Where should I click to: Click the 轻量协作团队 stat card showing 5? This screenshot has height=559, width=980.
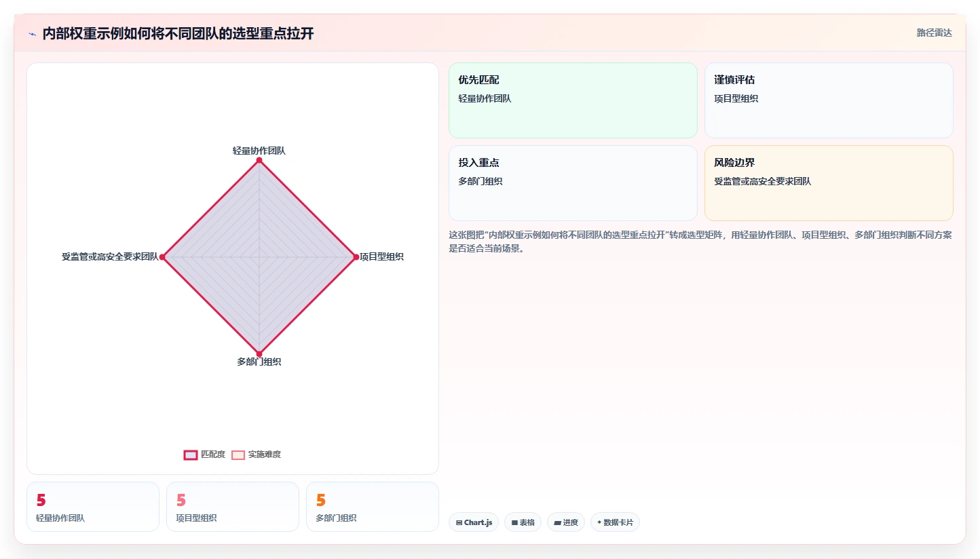pyautogui.click(x=93, y=507)
